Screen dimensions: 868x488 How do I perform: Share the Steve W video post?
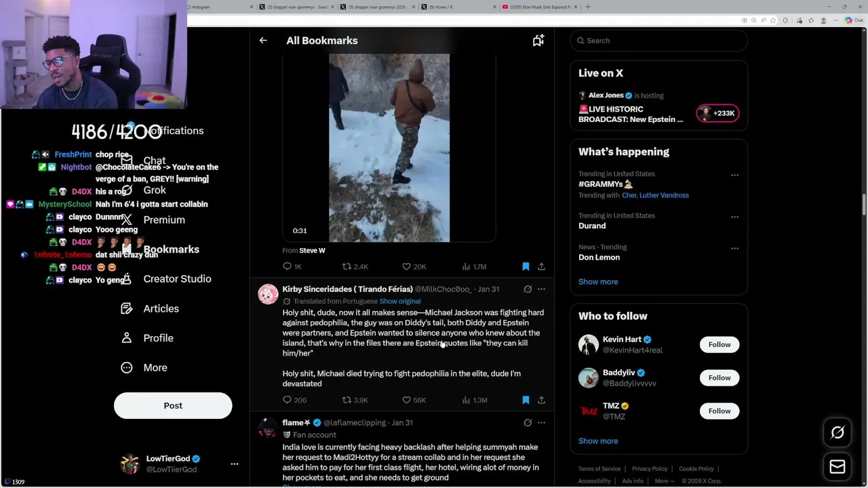pos(541,267)
